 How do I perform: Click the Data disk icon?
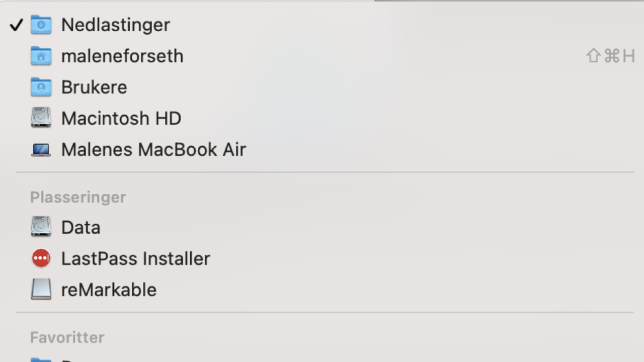pos(41,227)
